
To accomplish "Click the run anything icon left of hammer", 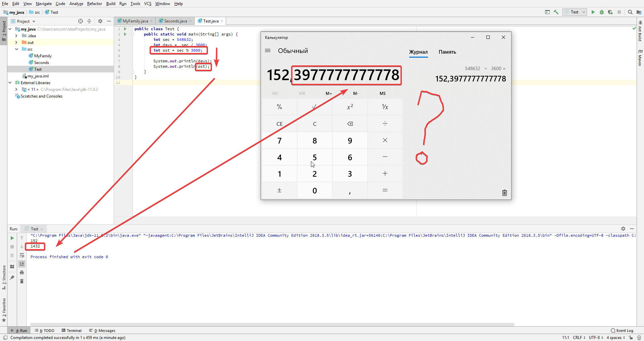I will [547, 12].
